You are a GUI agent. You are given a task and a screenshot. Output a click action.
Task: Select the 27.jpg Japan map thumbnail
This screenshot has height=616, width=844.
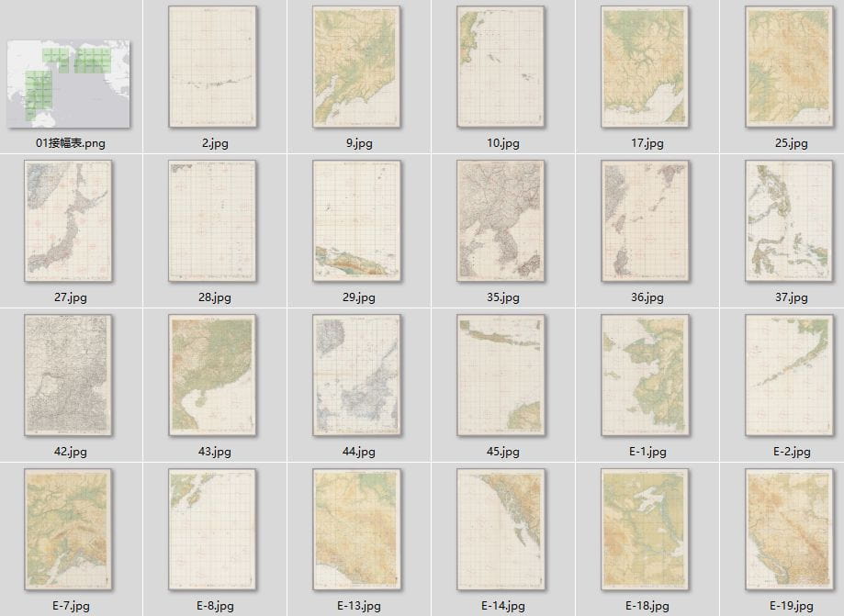[68, 221]
